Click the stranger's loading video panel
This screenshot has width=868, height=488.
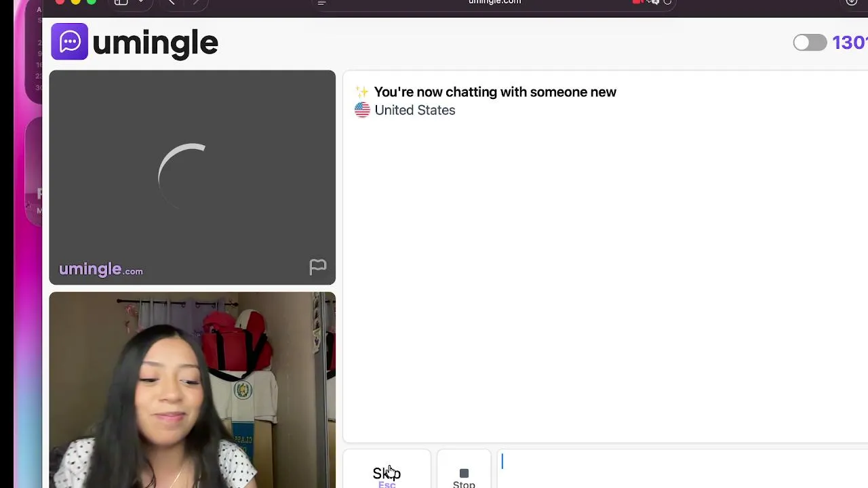tap(192, 178)
